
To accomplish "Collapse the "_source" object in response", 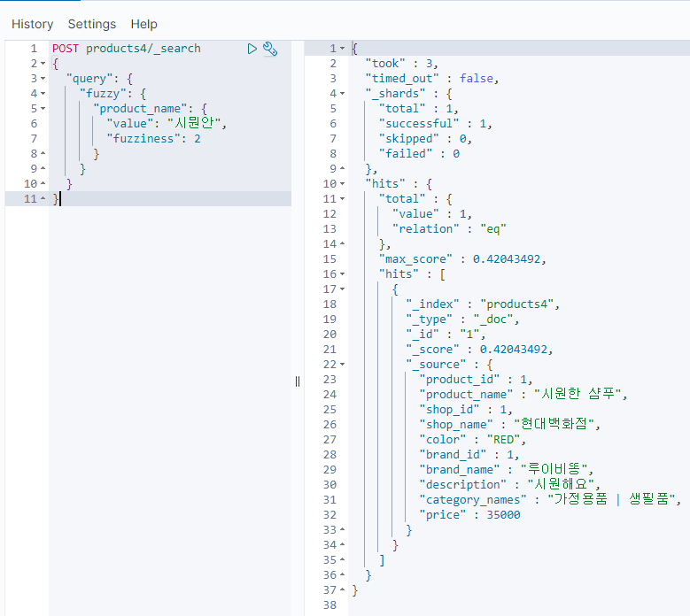I will click(x=344, y=365).
